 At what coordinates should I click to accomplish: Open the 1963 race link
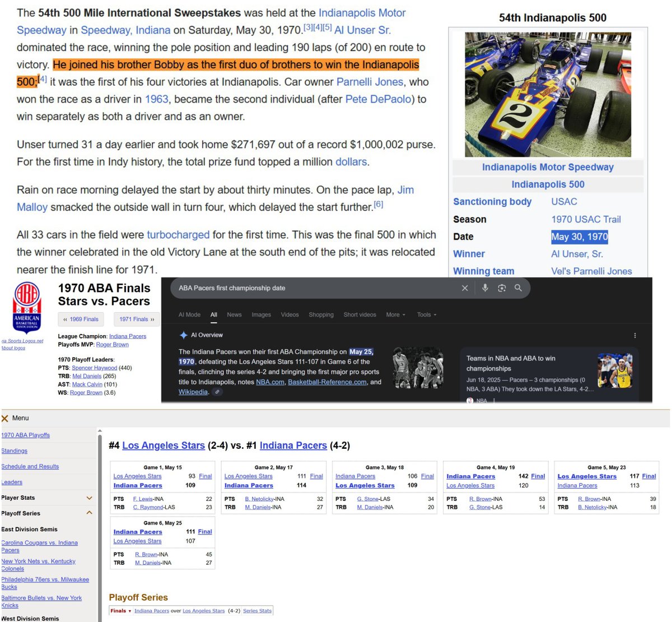pyautogui.click(x=156, y=99)
